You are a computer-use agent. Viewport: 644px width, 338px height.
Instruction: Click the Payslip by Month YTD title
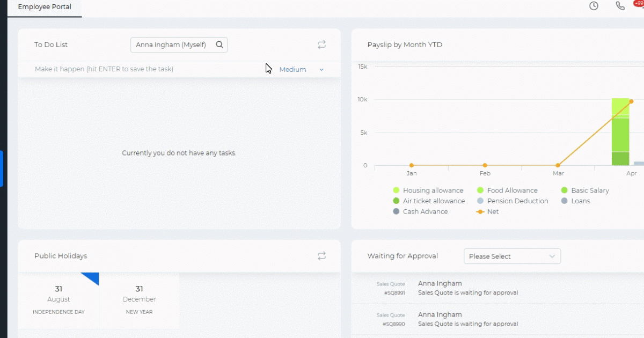405,45
